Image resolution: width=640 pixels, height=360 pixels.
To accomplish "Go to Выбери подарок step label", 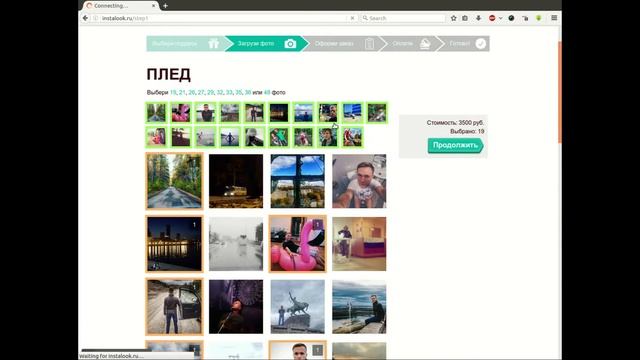I will click(174, 43).
